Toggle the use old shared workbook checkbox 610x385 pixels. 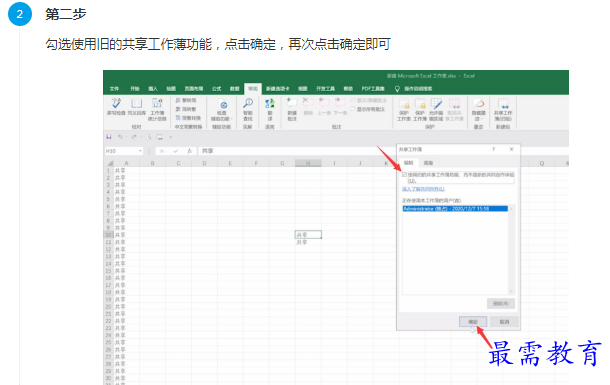pos(405,175)
